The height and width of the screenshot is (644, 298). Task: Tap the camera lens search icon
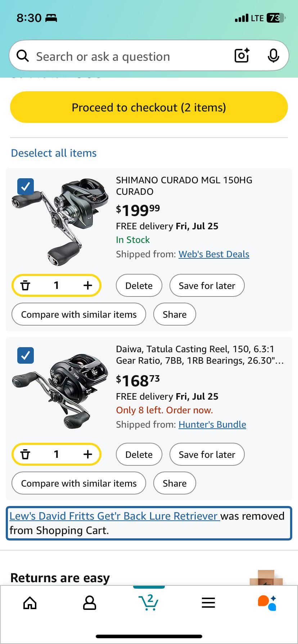(242, 56)
